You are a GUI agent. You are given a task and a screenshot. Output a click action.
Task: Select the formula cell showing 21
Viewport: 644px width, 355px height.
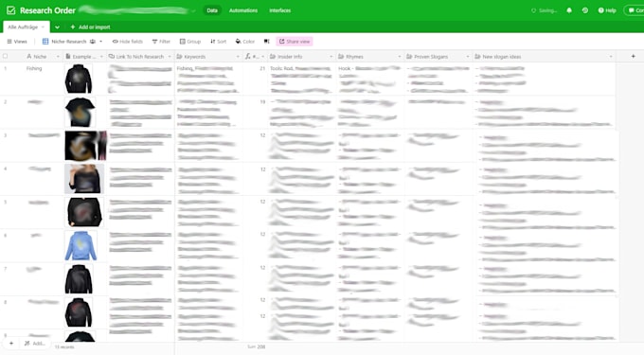(262, 68)
